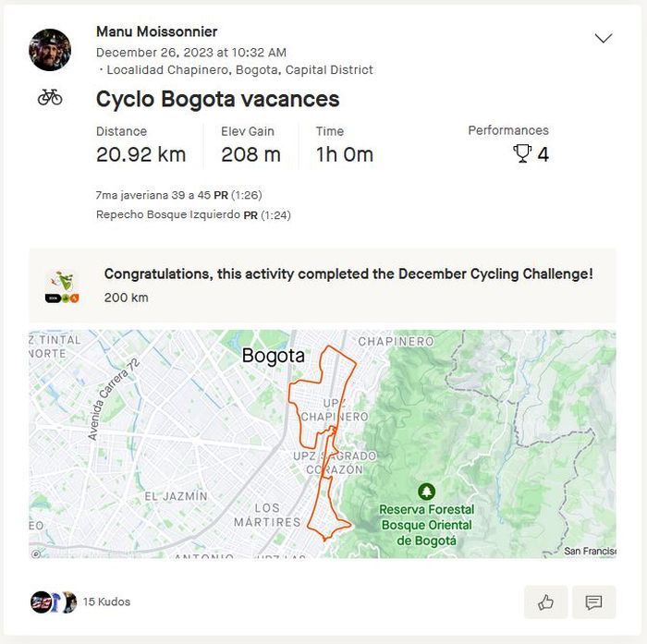Click the Localidad Chapinero location text
The height and width of the screenshot is (644, 647).
(x=239, y=69)
